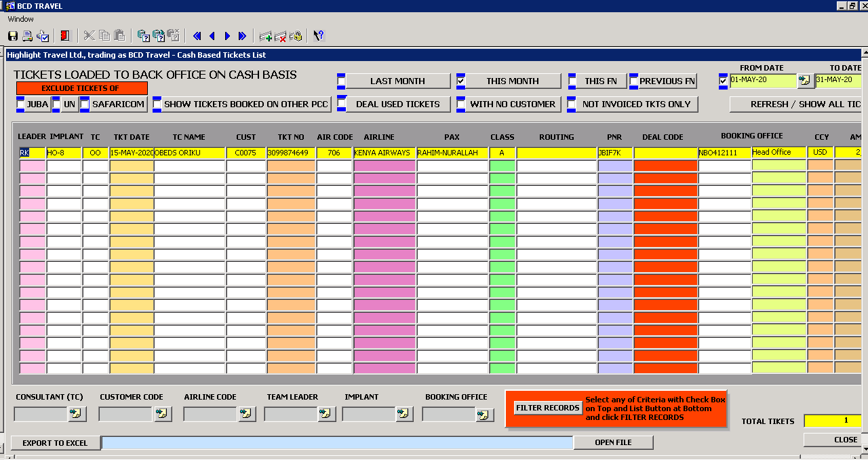Click the Consultant (TC) input field
This screenshot has height=460, width=868.
pos(41,413)
